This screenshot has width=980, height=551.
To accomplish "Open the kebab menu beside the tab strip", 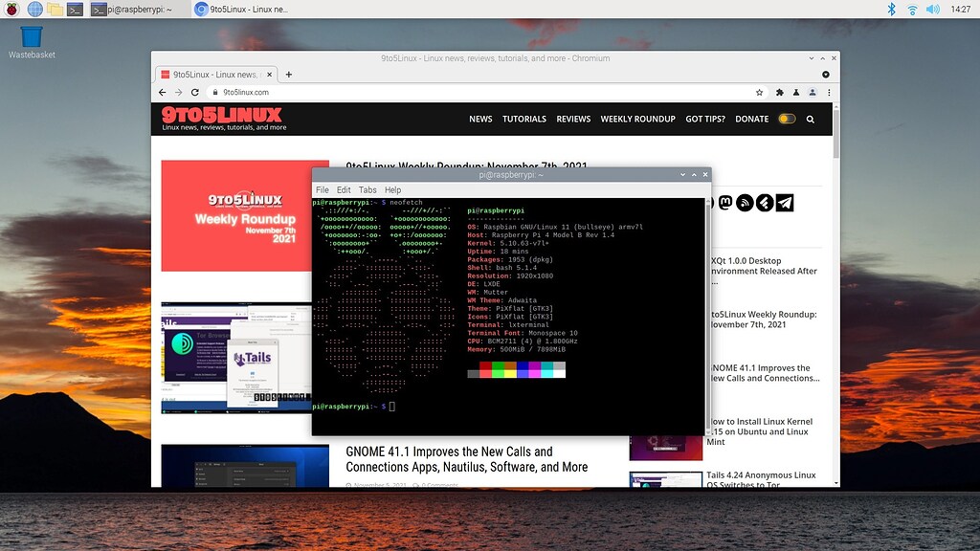I will point(826,74).
